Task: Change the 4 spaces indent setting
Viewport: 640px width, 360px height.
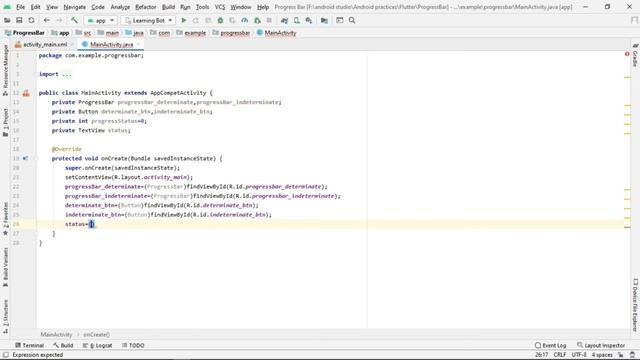Action: (x=602, y=355)
